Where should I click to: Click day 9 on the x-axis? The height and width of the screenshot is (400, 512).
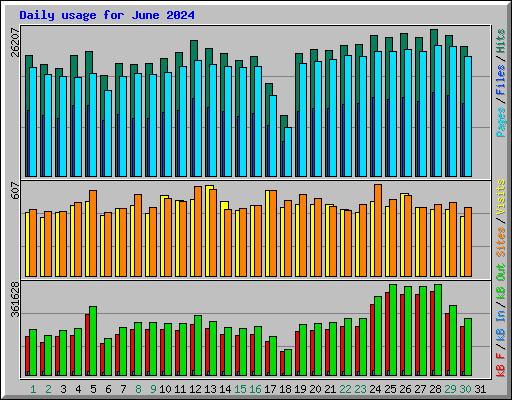click(153, 389)
